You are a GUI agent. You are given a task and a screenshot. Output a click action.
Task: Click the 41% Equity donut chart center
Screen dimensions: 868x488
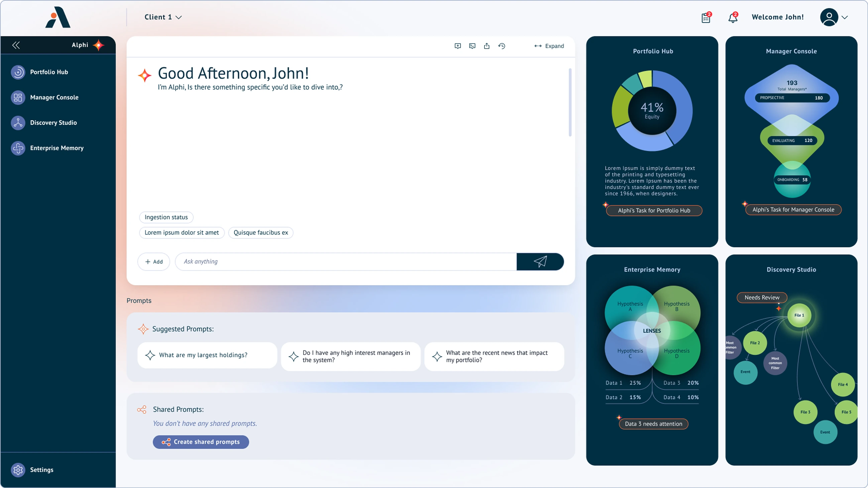tap(652, 110)
